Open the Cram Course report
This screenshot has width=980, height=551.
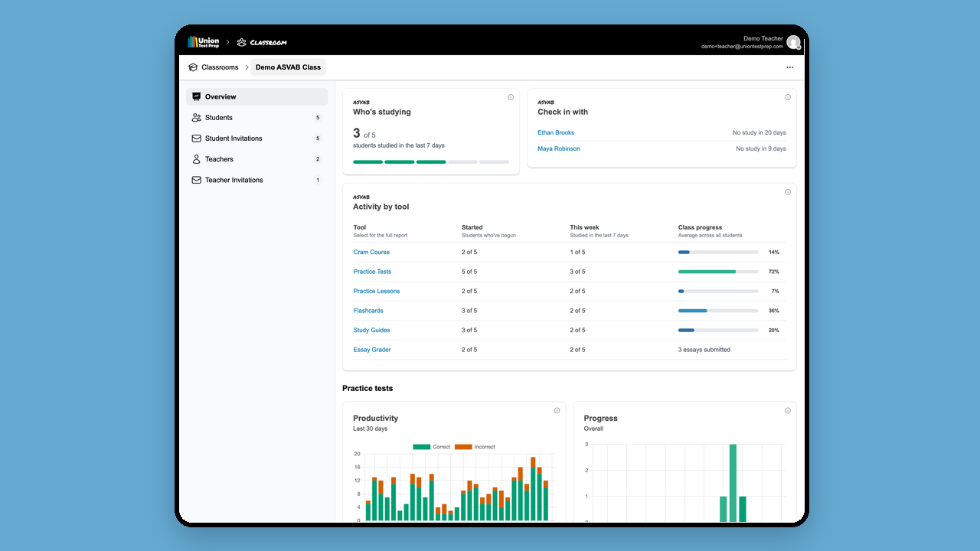click(x=371, y=253)
